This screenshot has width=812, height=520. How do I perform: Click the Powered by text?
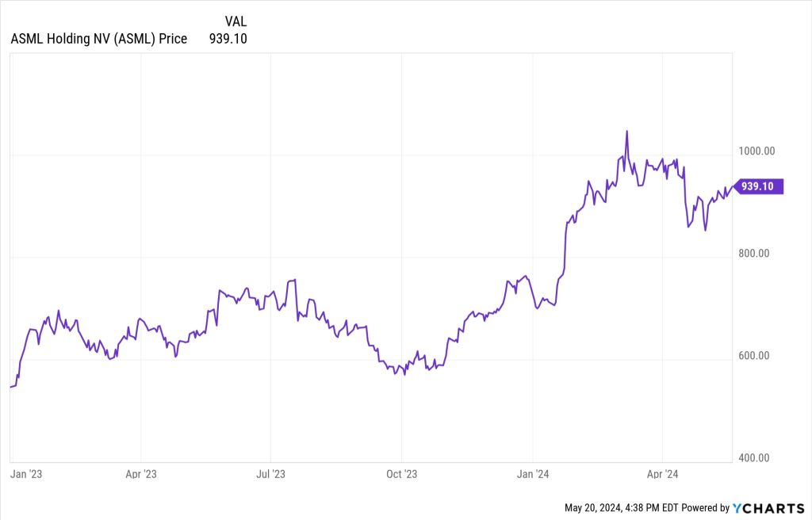pos(705,507)
